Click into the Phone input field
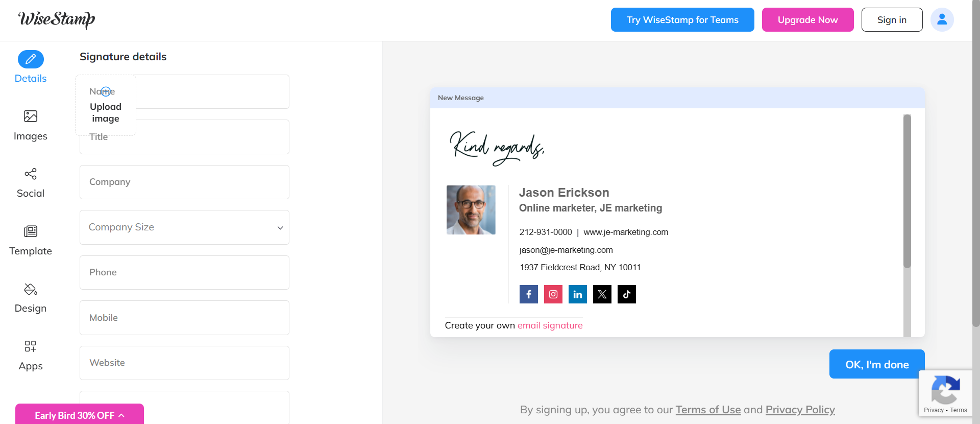Screen dimensions: 980x424 click(x=184, y=273)
